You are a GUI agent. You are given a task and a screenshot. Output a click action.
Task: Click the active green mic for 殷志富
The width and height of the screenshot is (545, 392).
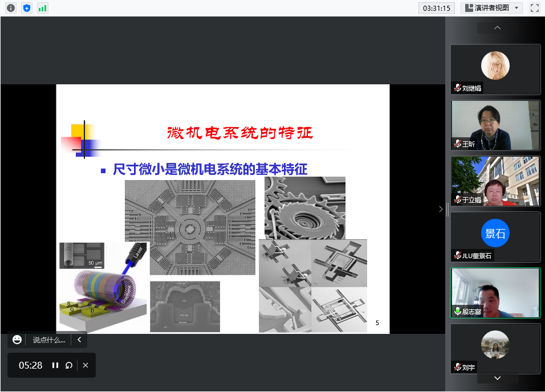[457, 311]
